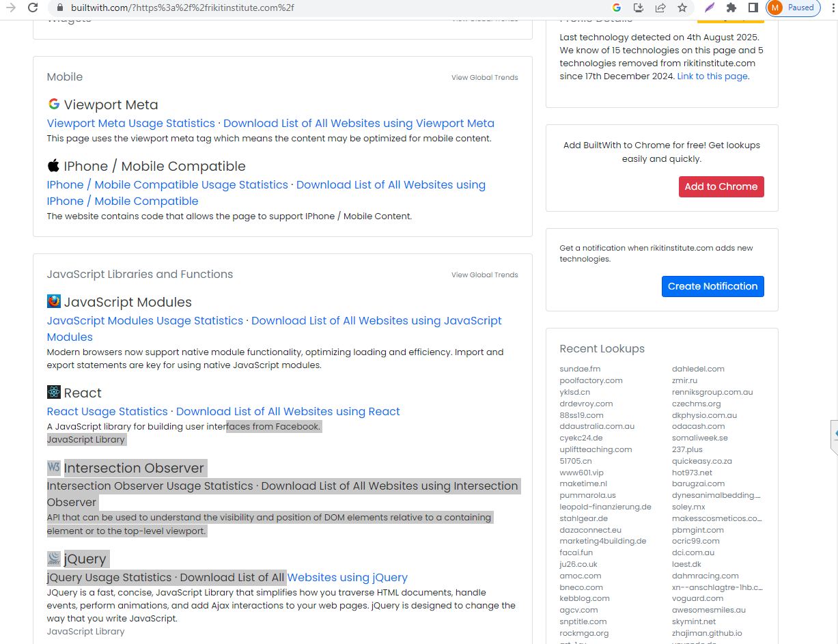Open the Viewport Meta Usage Statistics link
Screen dimensions: 838x644
131,123
